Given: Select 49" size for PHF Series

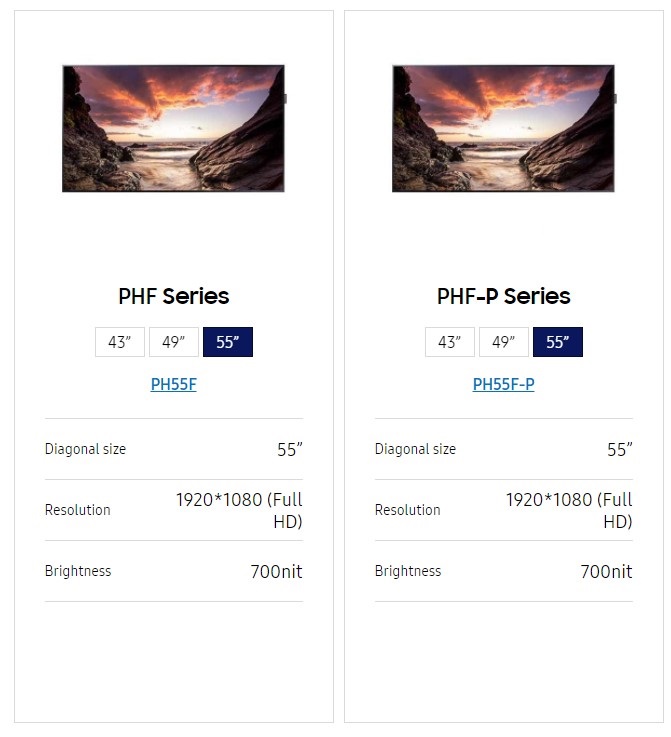Looking at the screenshot, I should point(174,342).
